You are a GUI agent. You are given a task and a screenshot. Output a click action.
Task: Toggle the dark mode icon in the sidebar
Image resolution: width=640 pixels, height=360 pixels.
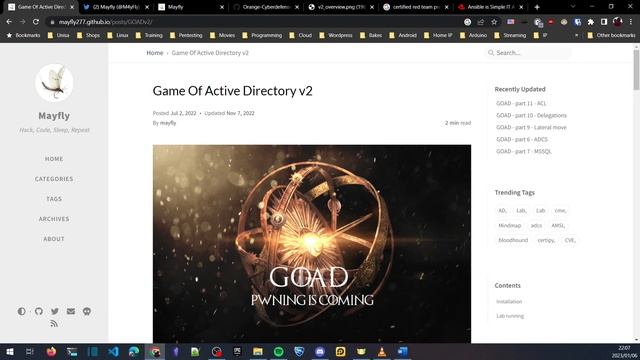tap(22, 311)
